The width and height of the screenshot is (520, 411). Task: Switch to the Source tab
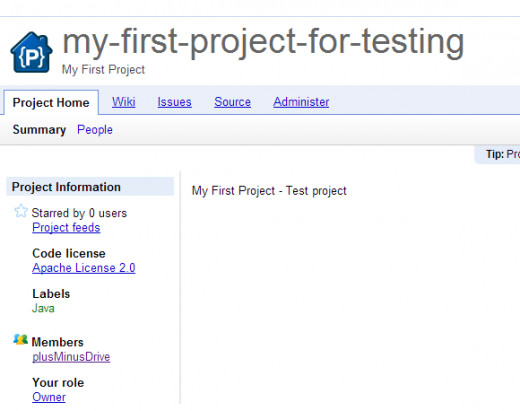232,102
